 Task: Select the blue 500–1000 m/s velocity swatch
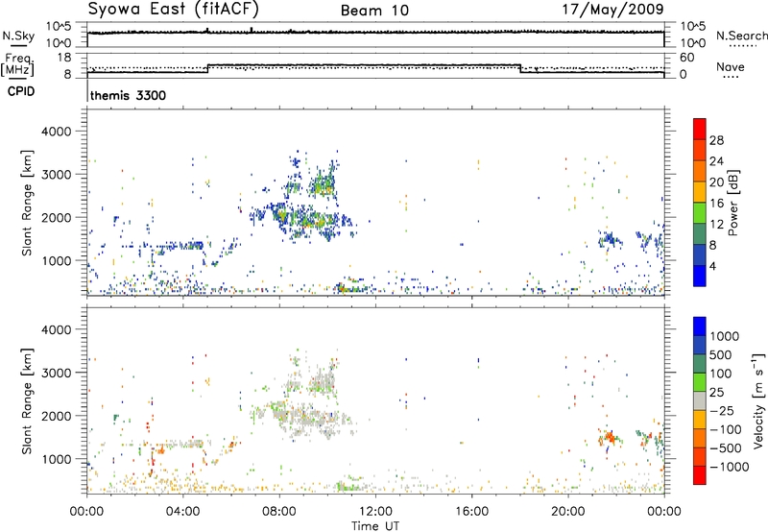click(x=700, y=345)
